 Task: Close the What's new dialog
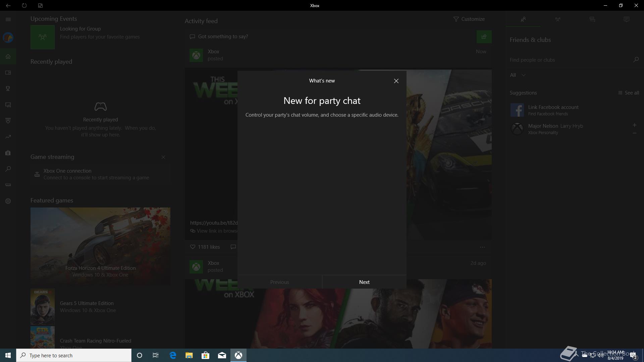[x=396, y=81]
